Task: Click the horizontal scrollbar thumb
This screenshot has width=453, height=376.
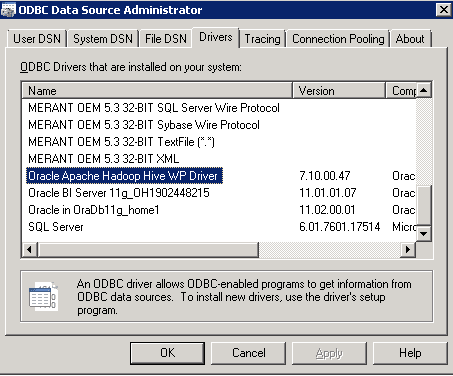Action: point(148,249)
